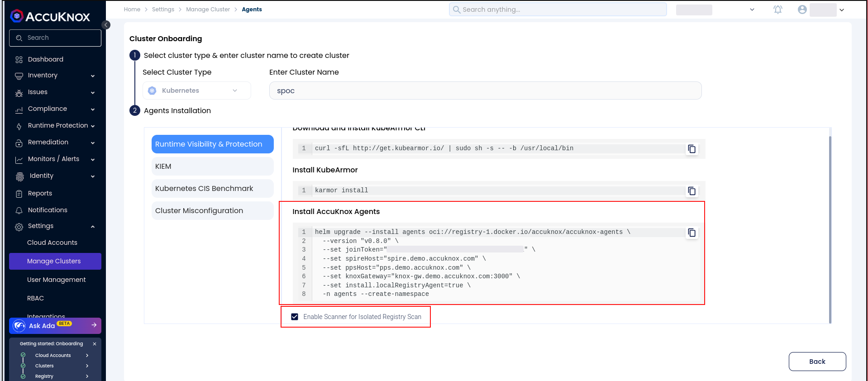Go to Settings breadcrumb

coord(163,10)
